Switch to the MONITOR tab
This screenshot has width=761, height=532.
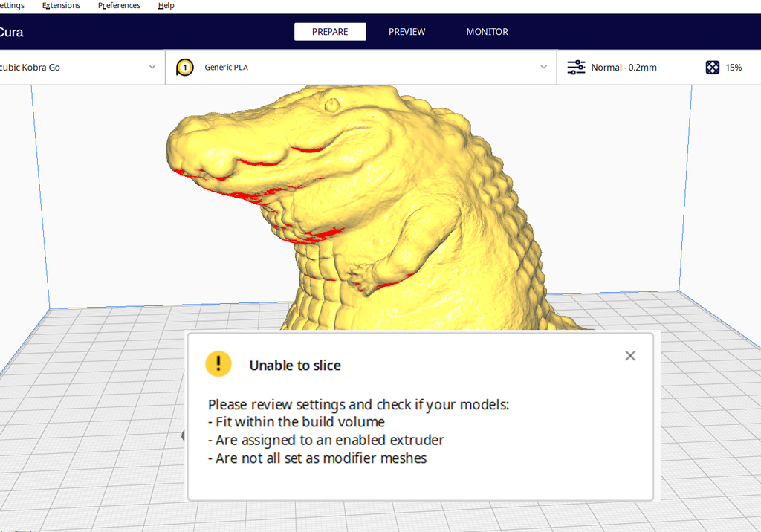[487, 31]
